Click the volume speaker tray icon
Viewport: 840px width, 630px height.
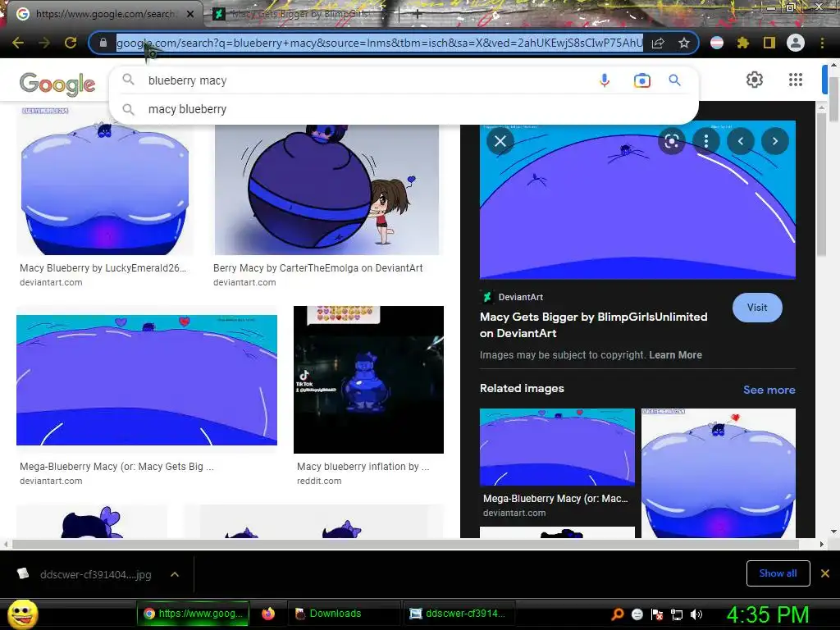tap(696, 614)
